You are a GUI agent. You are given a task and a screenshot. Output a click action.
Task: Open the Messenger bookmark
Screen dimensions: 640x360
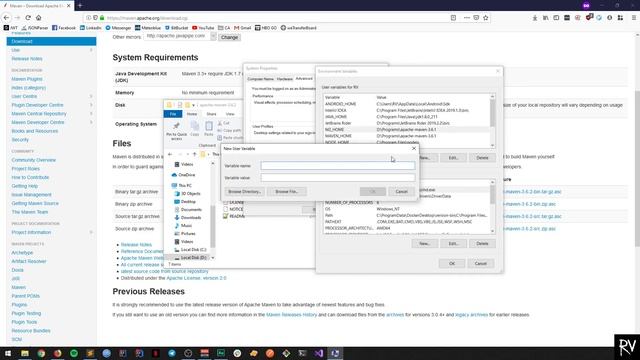[x=118, y=28]
